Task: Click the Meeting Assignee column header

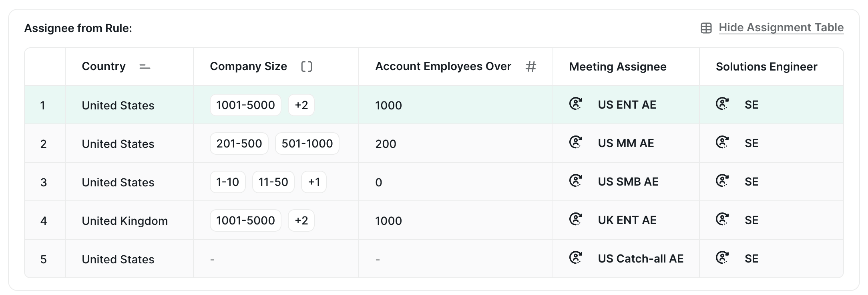Action: [x=618, y=67]
